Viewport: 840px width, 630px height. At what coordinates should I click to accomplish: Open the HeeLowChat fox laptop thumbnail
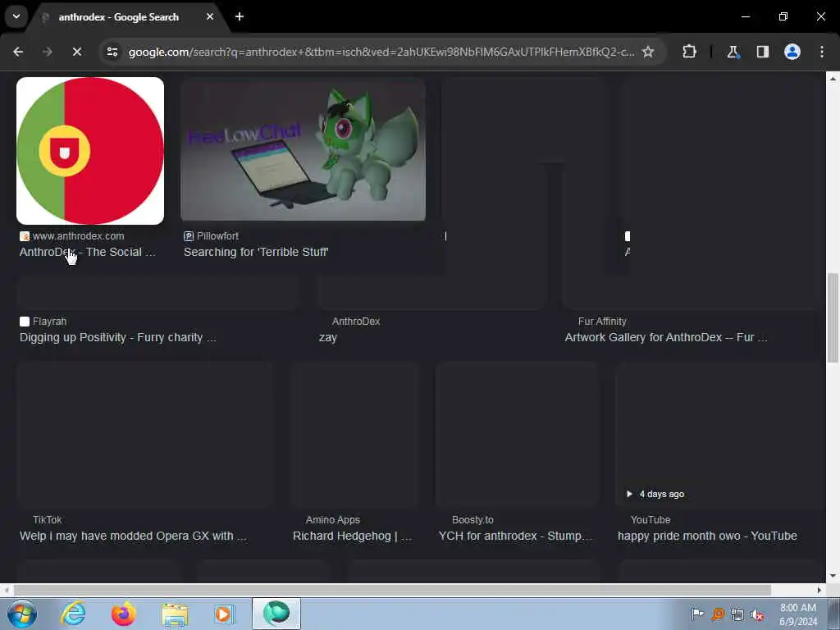click(303, 149)
